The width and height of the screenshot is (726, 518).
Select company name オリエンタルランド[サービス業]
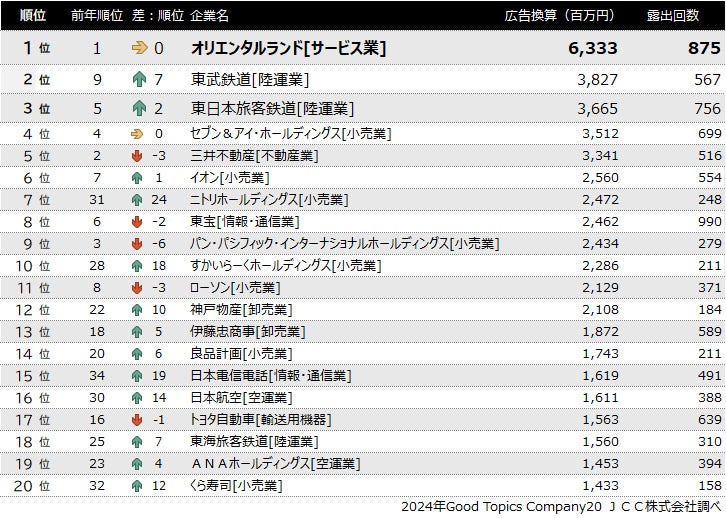point(288,48)
